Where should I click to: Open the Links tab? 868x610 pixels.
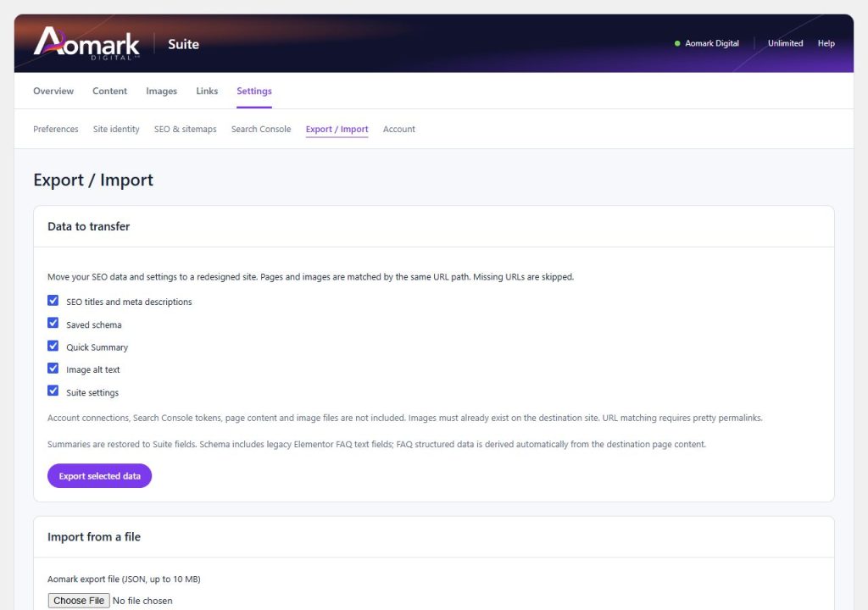coord(207,91)
